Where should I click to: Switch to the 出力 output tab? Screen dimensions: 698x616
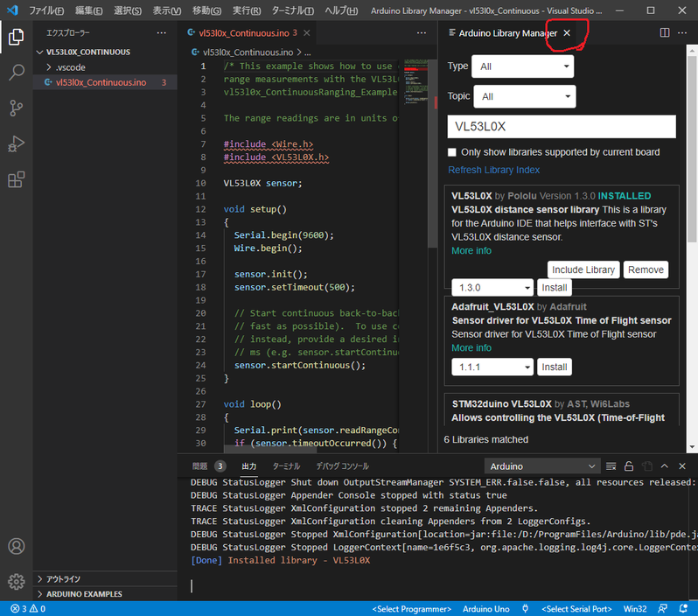pos(248,466)
